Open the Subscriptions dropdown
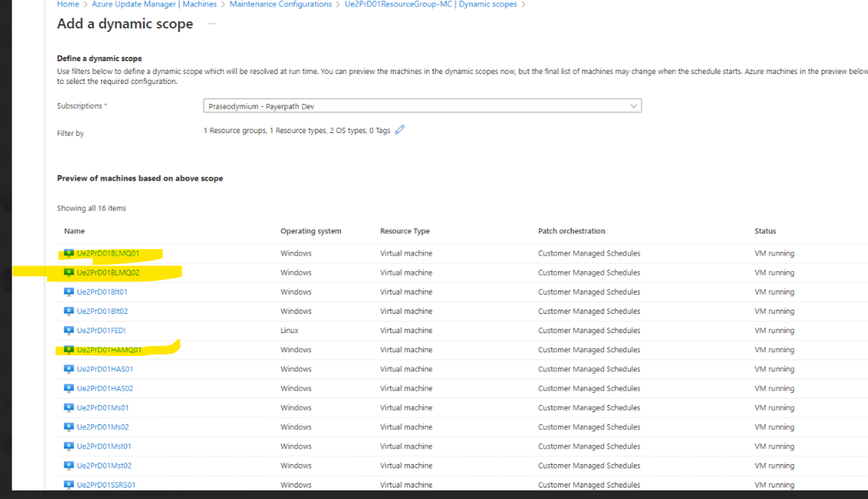Viewport: 868px width, 499px height. pos(422,105)
